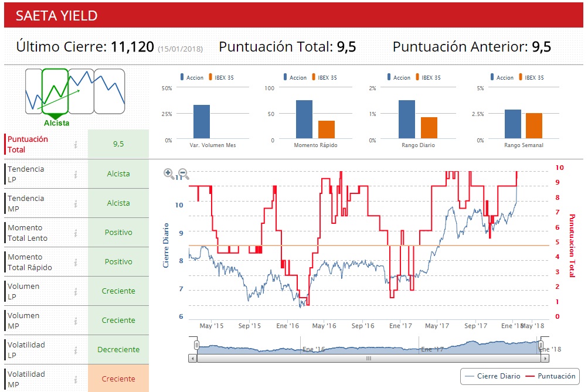The height and width of the screenshot is (392, 588).
Task: Open info icon for Puntuación Total
Action: 76,144
